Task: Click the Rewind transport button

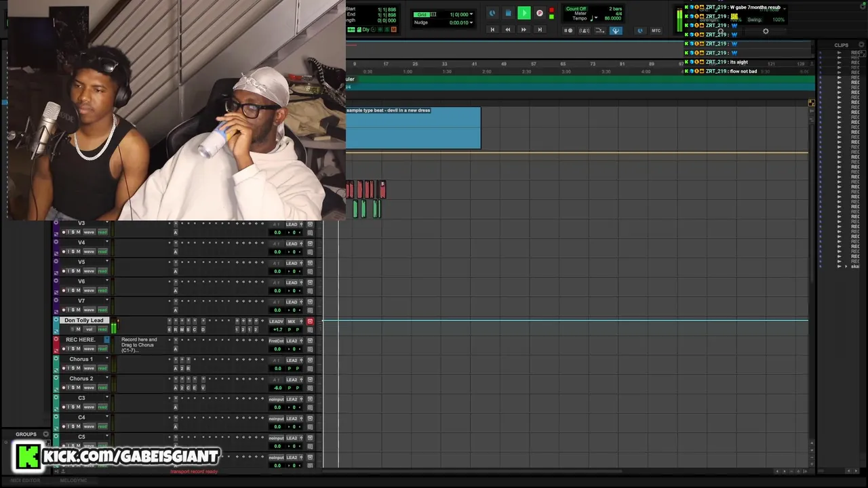Action: point(507,30)
